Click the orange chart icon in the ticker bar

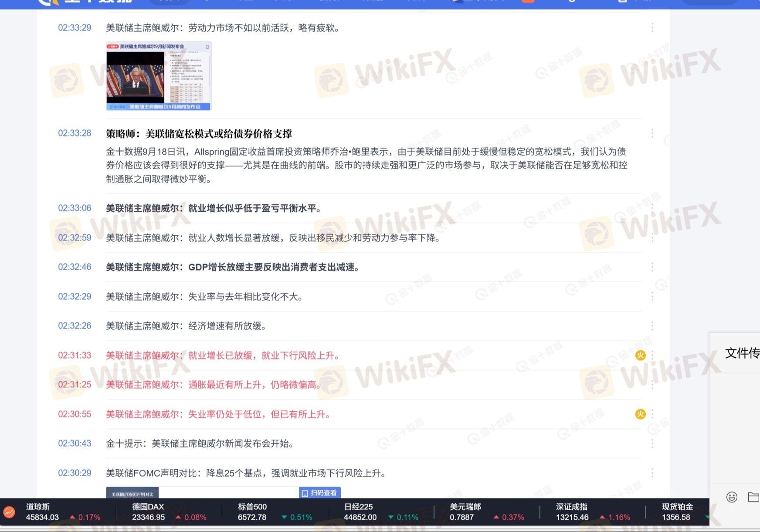coord(9,512)
